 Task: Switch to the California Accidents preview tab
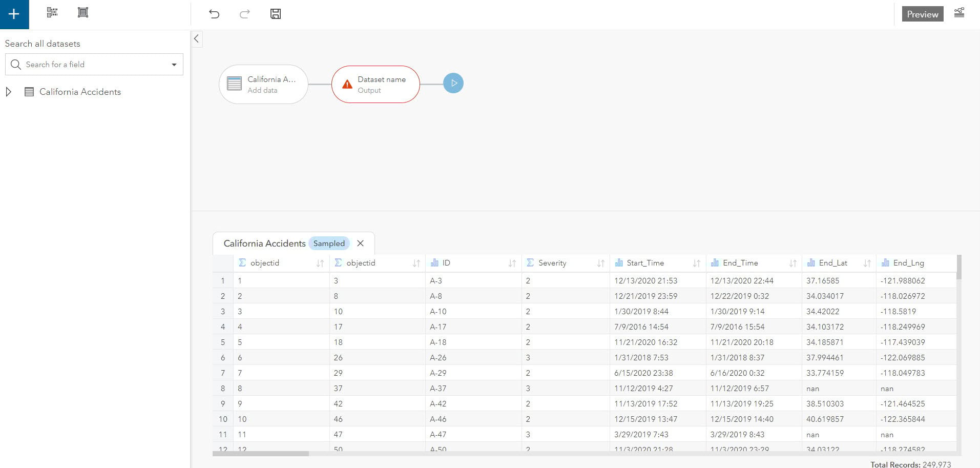tap(263, 243)
